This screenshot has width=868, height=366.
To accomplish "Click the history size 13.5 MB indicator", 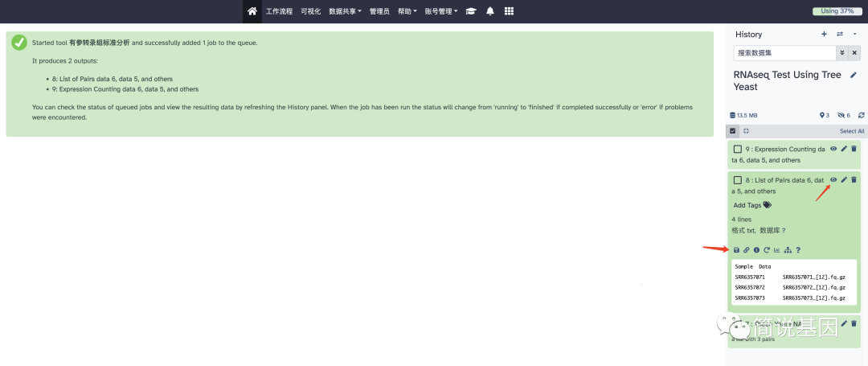I will (x=743, y=115).
